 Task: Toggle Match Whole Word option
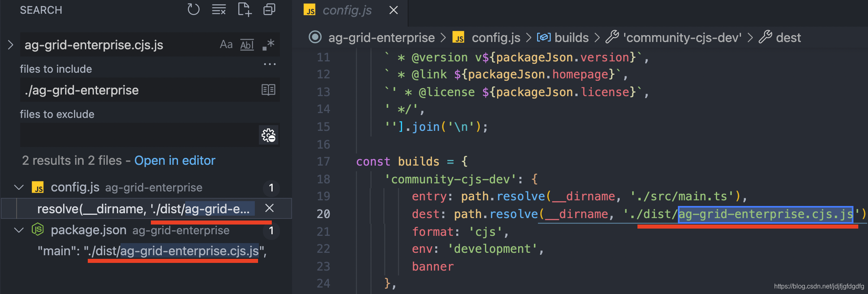[247, 45]
